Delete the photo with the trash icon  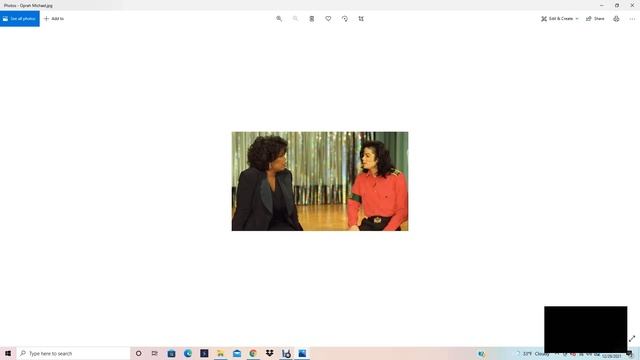312,19
